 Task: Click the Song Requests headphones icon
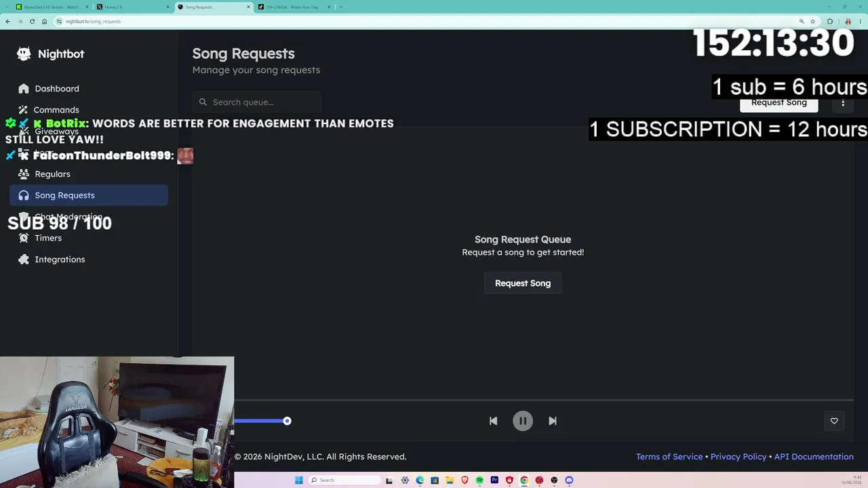[24, 195]
